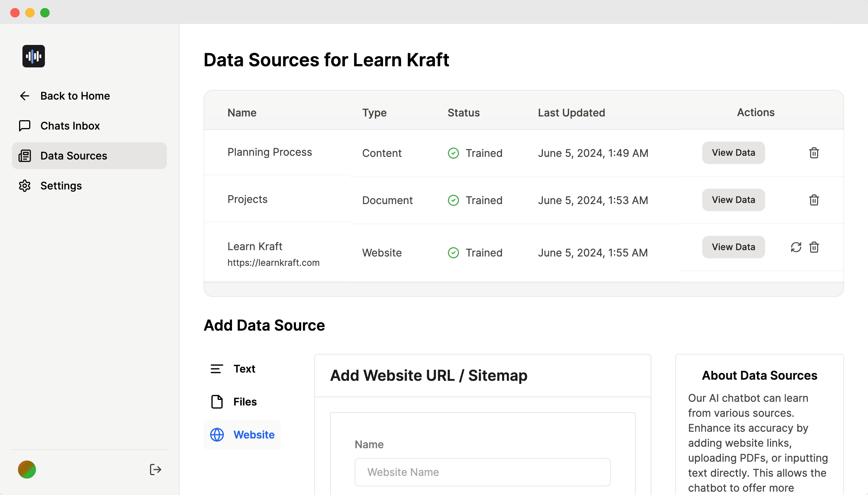Click June 5, 2024, 1:49 AM timestamp

[x=593, y=153]
